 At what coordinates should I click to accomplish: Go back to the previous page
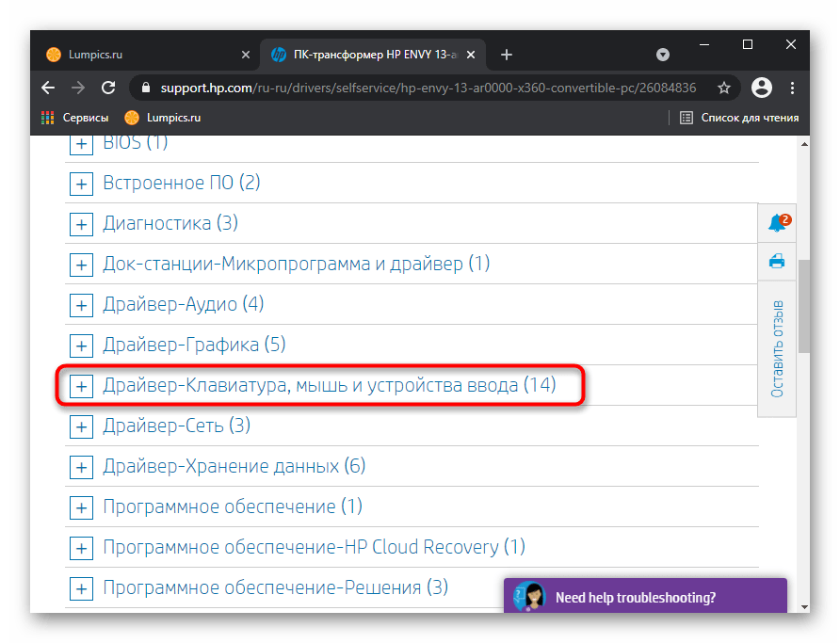(x=48, y=88)
